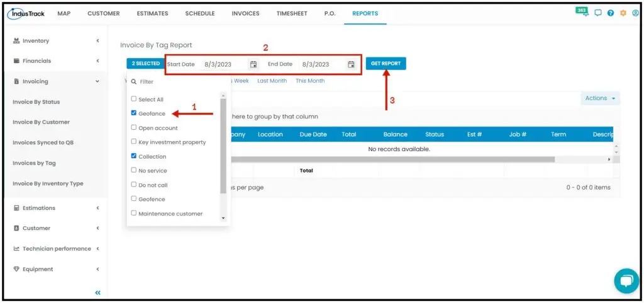Open Invoice By Customer report
The image size is (644, 303).
tap(41, 122)
